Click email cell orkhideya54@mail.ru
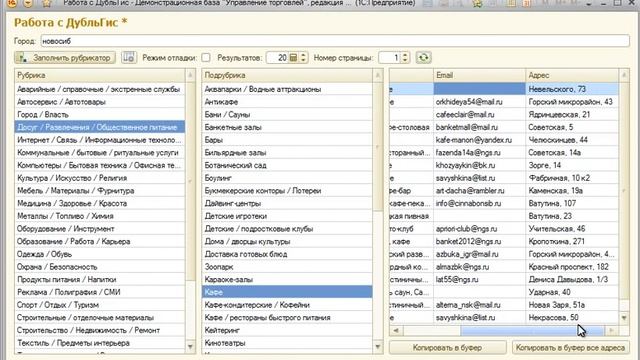640x360 pixels. 479,102
